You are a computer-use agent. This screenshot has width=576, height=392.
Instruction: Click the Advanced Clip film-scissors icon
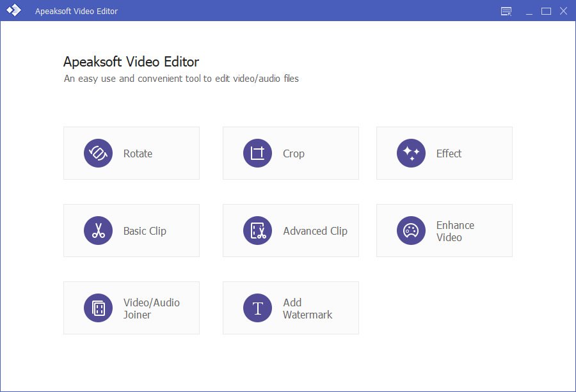pos(257,230)
